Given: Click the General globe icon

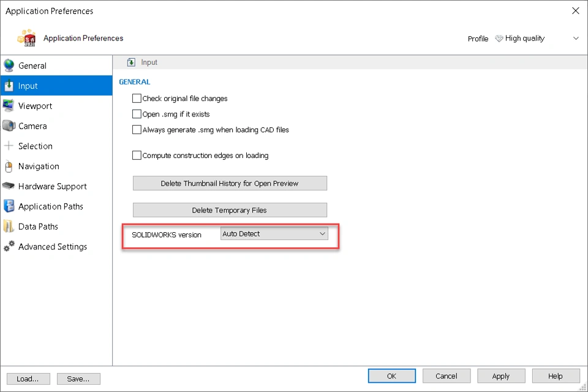Looking at the screenshot, I should [9, 66].
